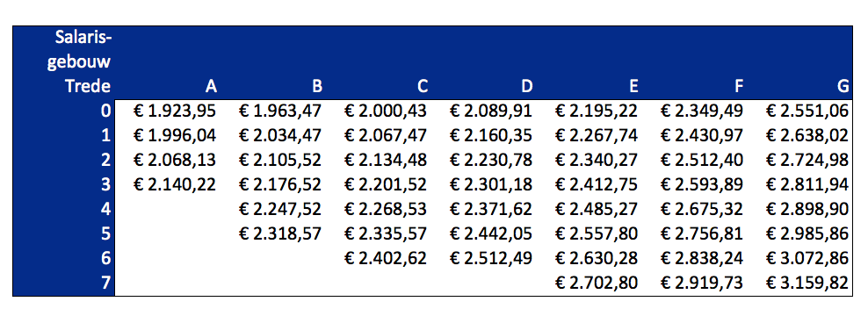Click the cell with € 2.402,62

pyautogui.click(x=386, y=258)
